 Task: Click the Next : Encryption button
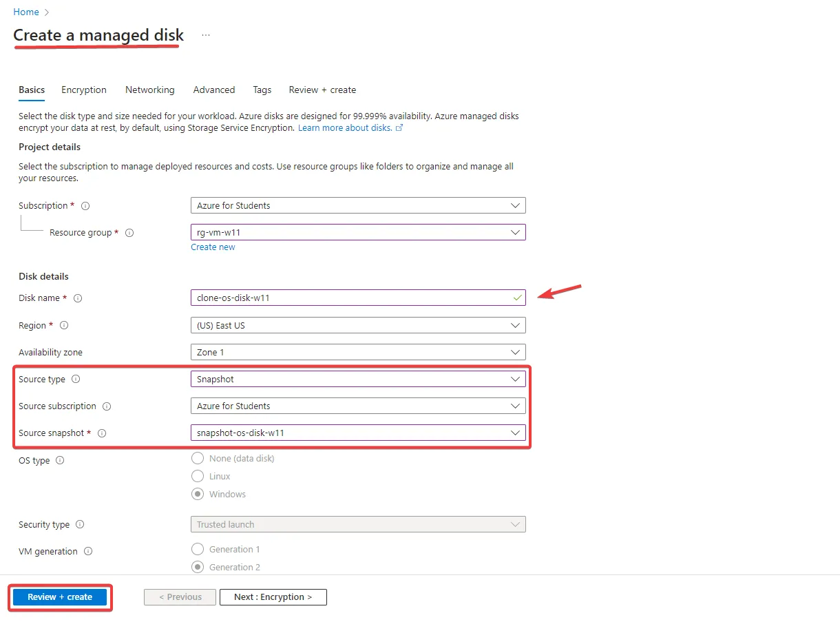(x=273, y=597)
